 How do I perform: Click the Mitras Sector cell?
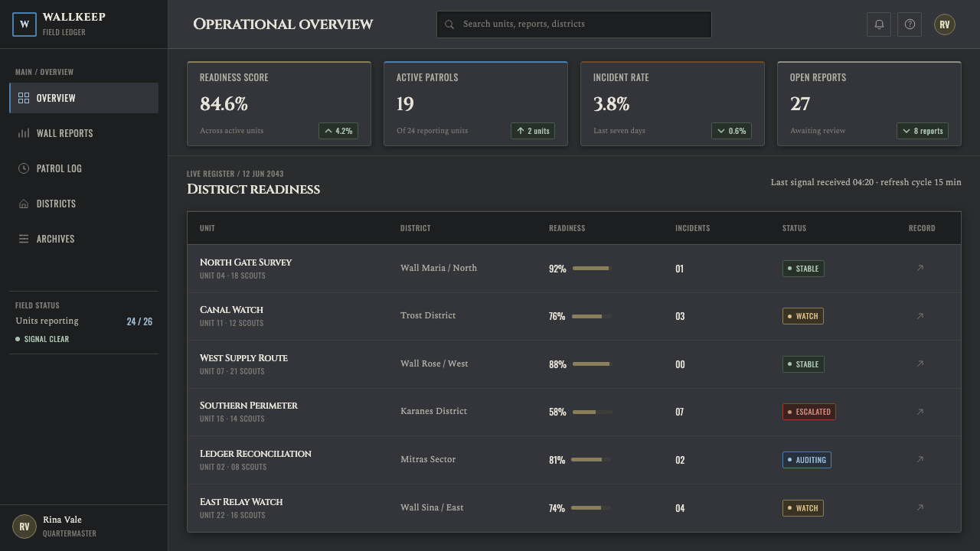[428, 459]
